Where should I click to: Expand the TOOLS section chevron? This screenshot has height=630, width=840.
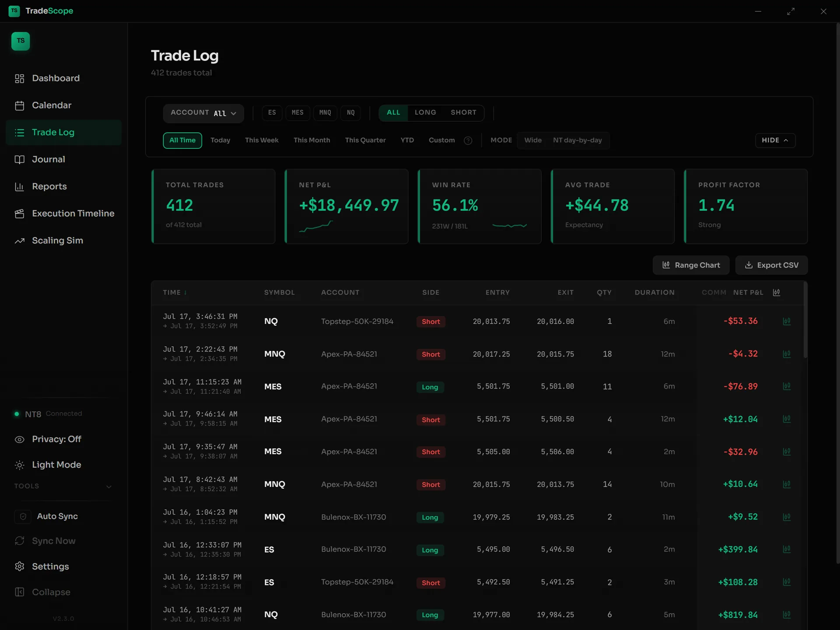point(109,486)
